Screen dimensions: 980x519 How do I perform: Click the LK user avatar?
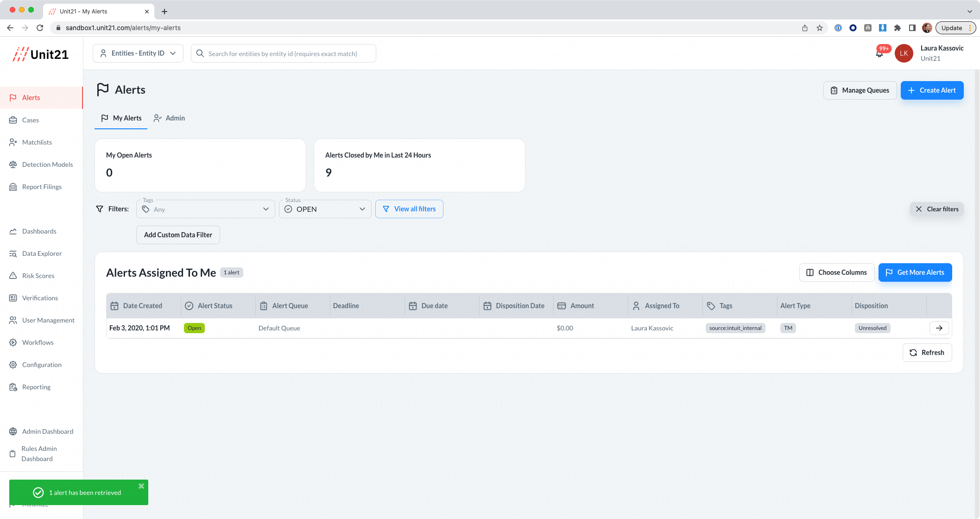coord(904,53)
